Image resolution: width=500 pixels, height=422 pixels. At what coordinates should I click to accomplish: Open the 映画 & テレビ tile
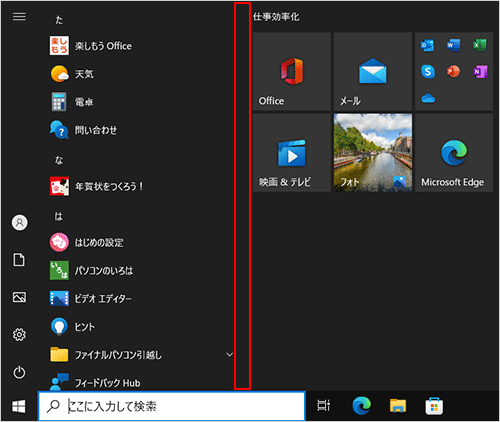point(292,153)
